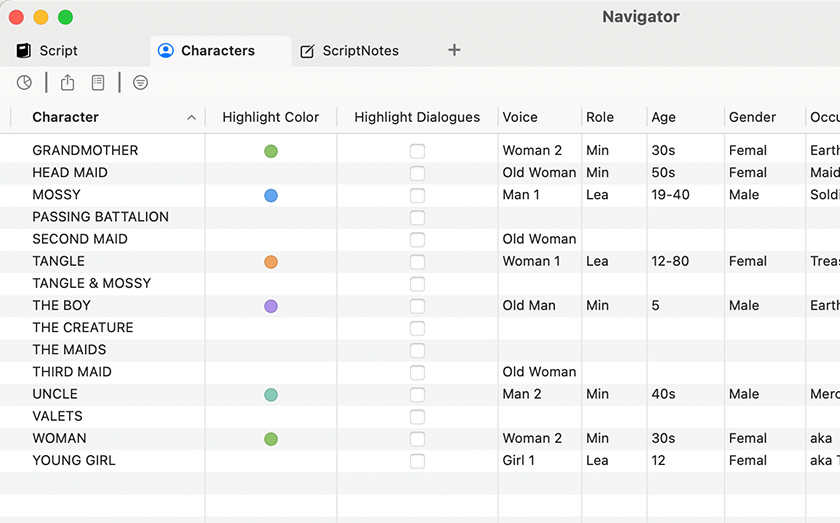The image size is (840, 523).
Task: Click the Script tab book icon
Action: pos(24,51)
